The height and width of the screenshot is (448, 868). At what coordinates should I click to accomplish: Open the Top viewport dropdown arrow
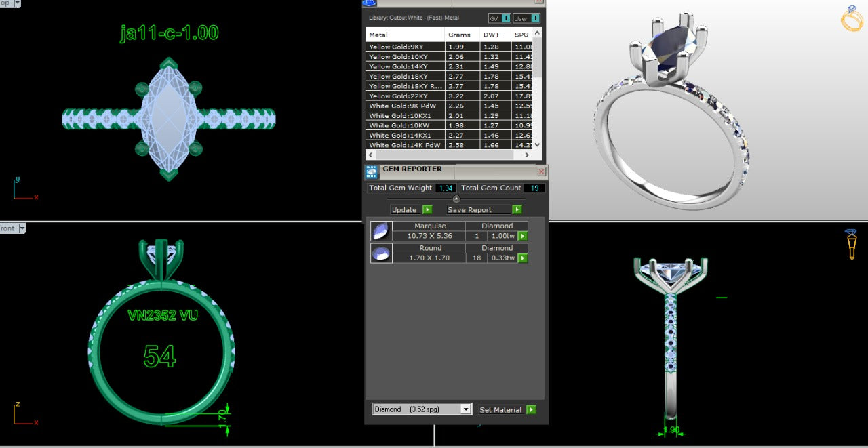click(x=16, y=3)
